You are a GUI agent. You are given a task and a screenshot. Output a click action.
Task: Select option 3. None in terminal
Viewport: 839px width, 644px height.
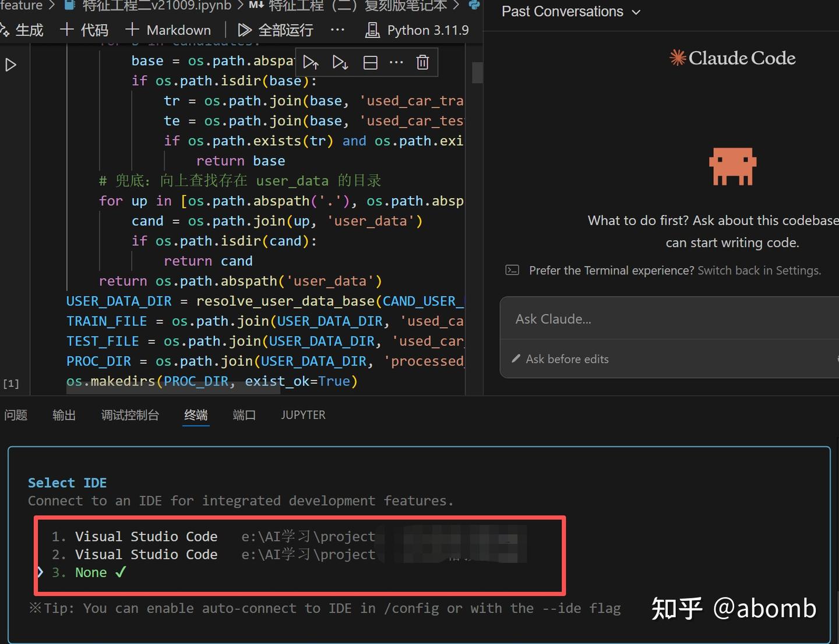coord(89,572)
